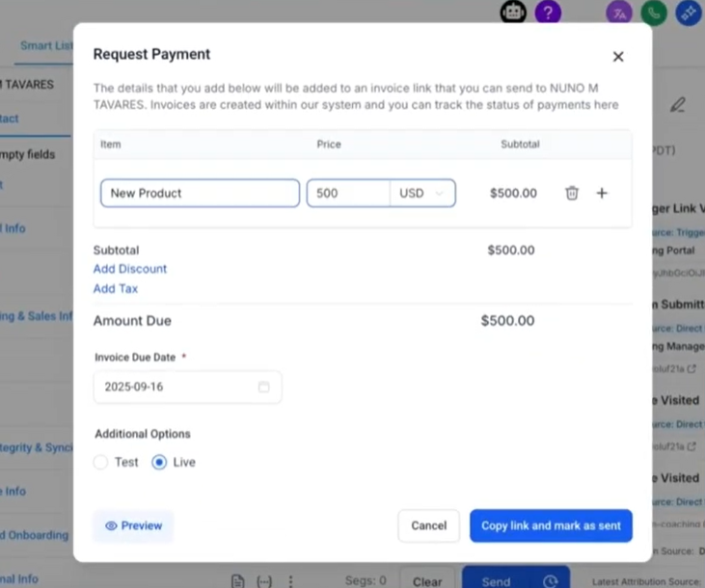The width and height of the screenshot is (705, 588).
Task: Select the Live radio option
Action: tap(159, 462)
